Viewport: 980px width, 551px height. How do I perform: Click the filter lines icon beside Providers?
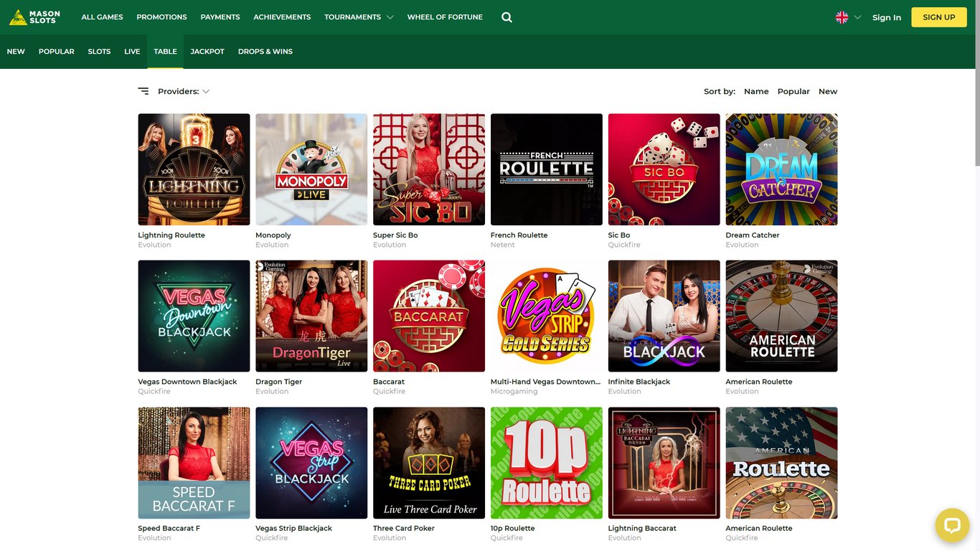click(143, 91)
